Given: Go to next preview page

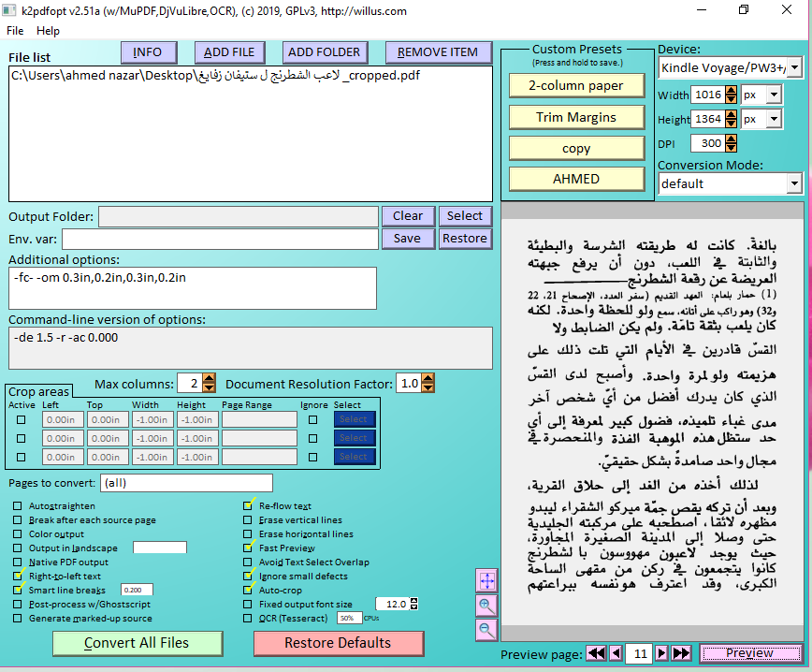Looking at the screenshot, I should click(661, 653).
